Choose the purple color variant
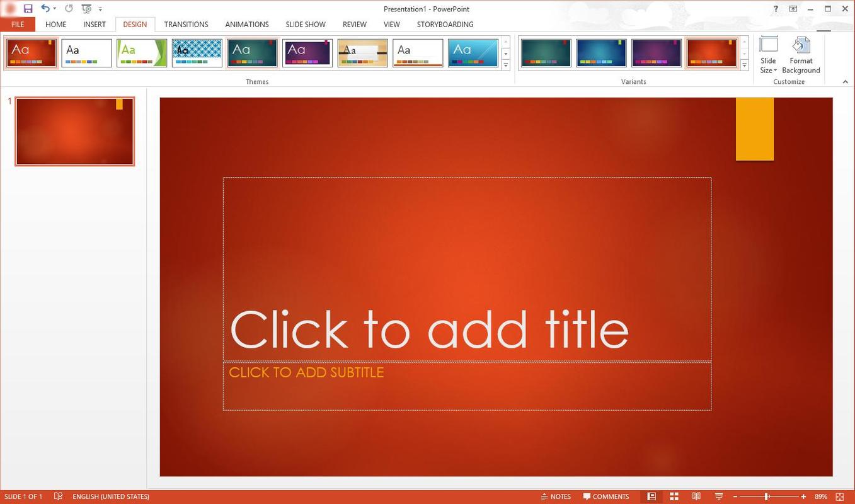The width and height of the screenshot is (855, 504). point(656,53)
